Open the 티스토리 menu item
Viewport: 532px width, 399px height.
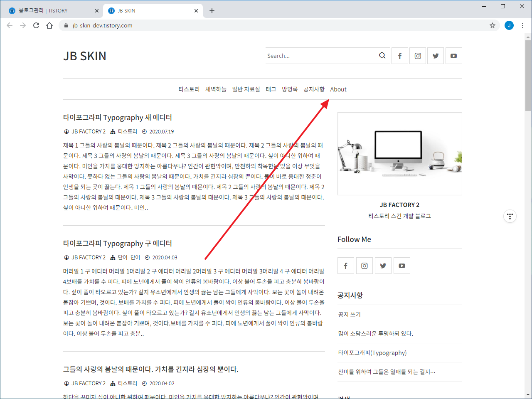(189, 89)
